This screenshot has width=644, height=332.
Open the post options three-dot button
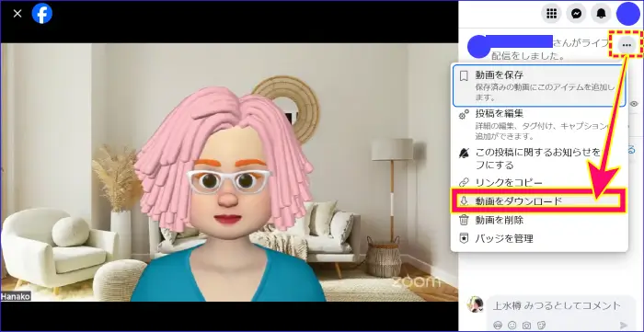627,45
